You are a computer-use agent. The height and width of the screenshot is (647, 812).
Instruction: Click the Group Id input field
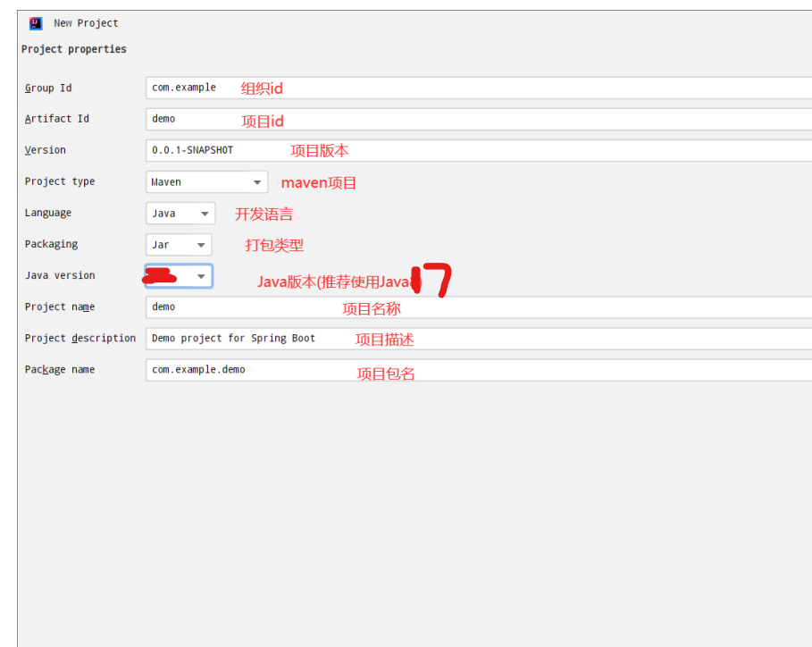(479, 88)
